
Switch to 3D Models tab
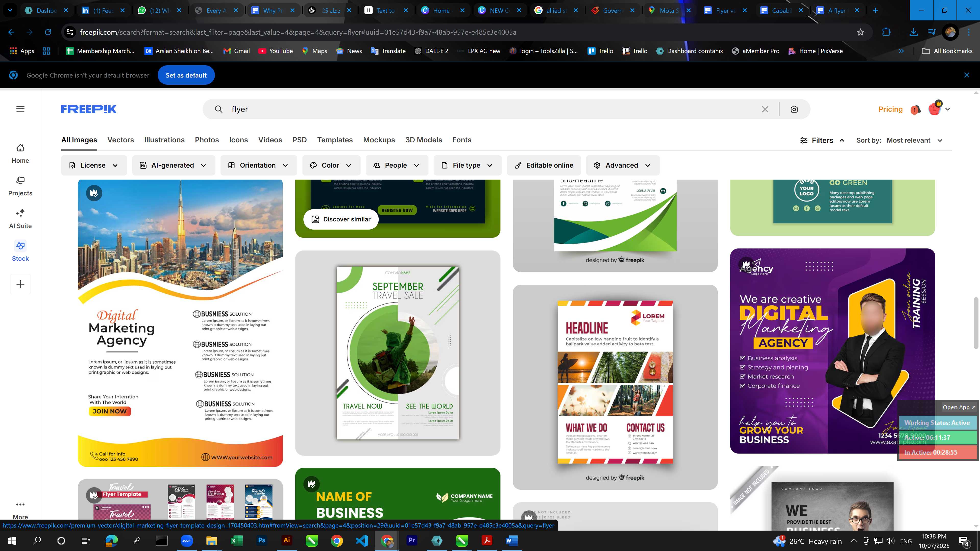(x=423, y=140)
